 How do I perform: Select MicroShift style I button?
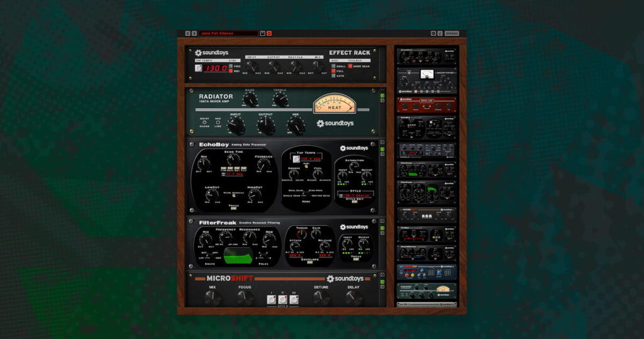coord(272,300)
